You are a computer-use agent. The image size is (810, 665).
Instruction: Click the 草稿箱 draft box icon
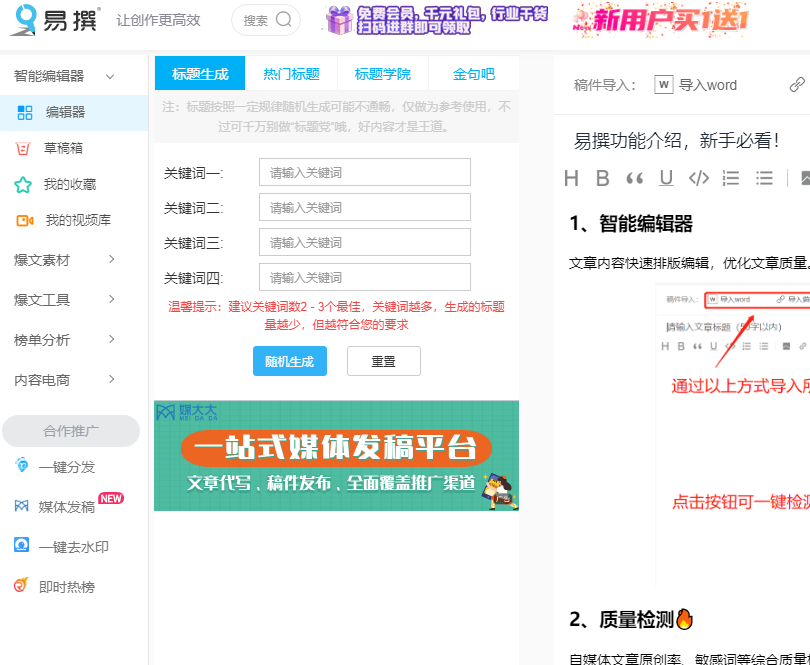(x=23, y=149)
